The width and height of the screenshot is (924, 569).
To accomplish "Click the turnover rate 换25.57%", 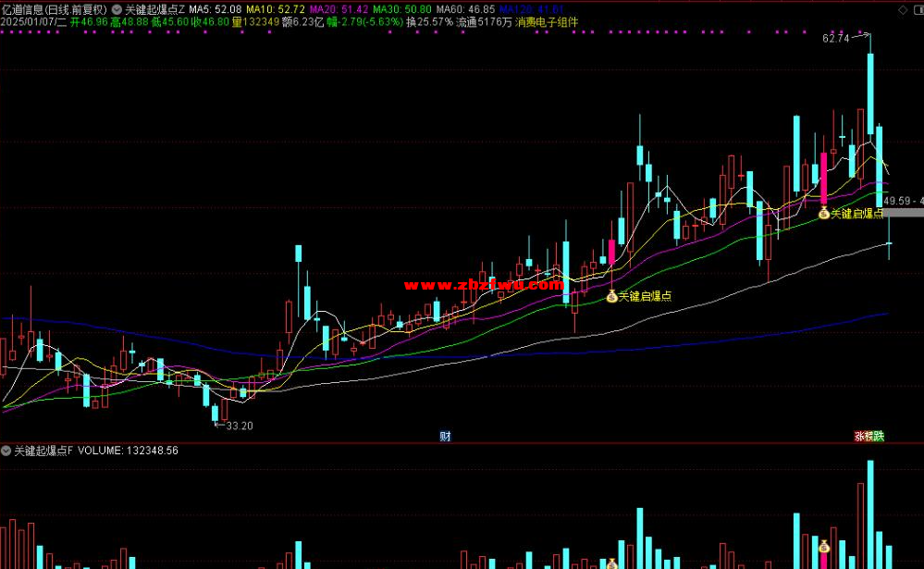I will (429, 22).
